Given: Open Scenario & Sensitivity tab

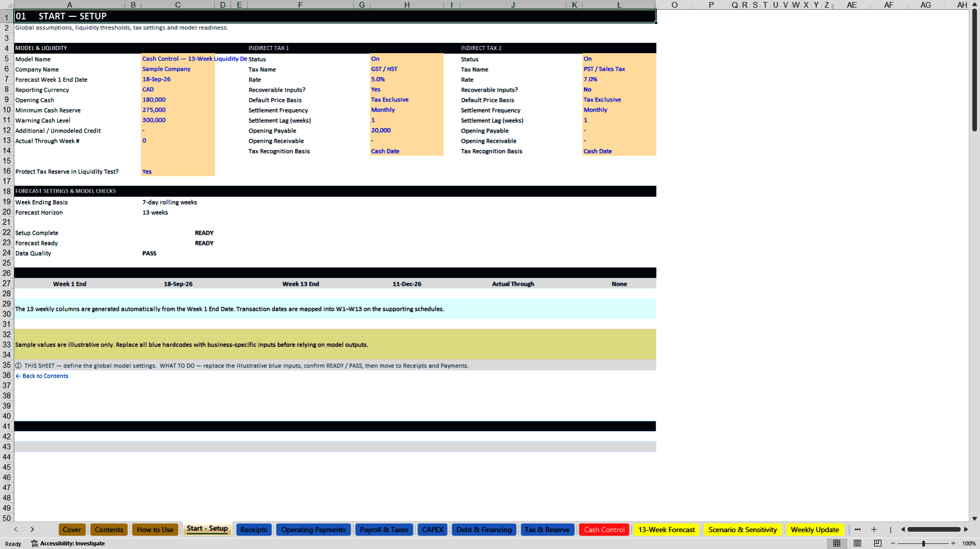Looking at the screenshot, I should 743,530.
